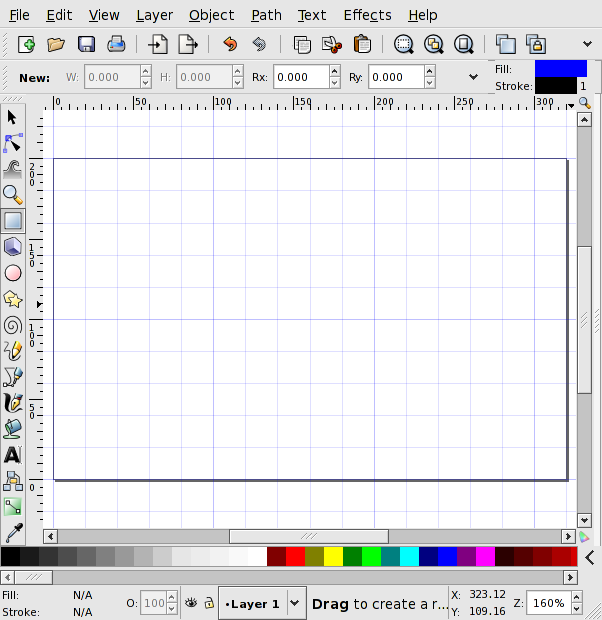
Task: Click the Save document icon
Action: (x=86, y=44)
